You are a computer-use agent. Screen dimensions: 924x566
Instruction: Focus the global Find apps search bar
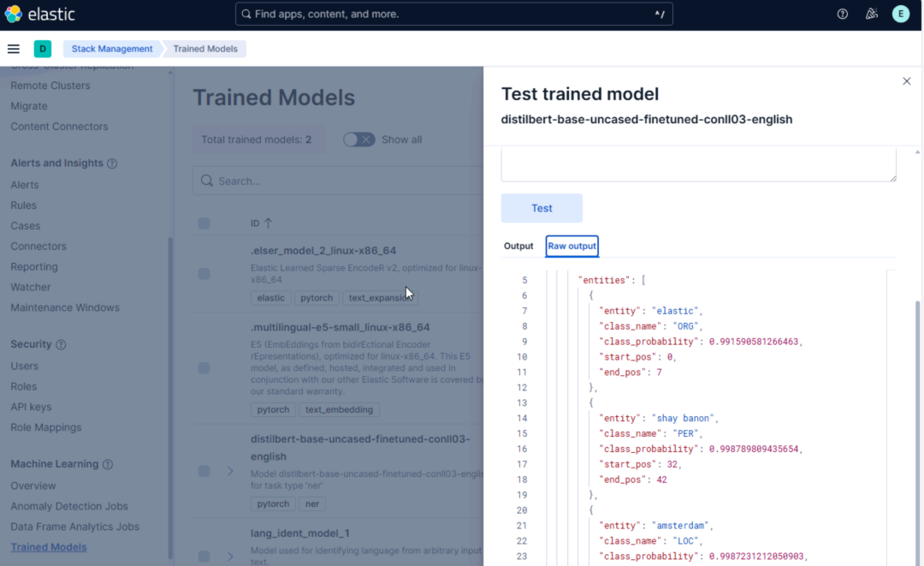[453, 15]
